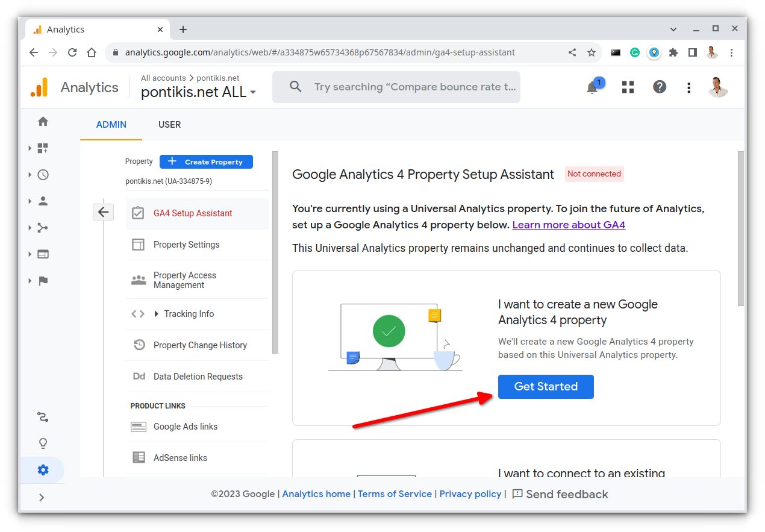Open Realtime clock icon in sidebar
This screenshot has height=532, width=765.
(x=43, y=175)
